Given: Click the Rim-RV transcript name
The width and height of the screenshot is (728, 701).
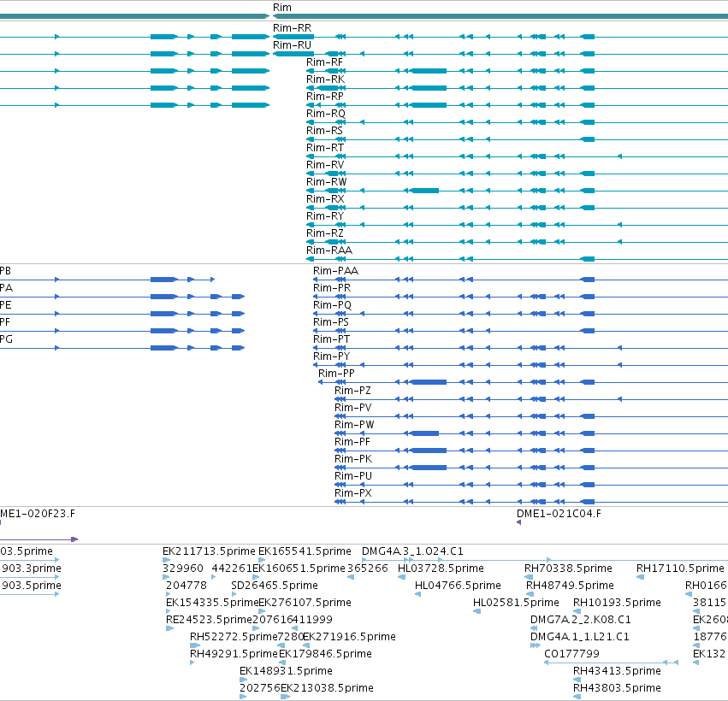Looking at the screenshot, I should [x=325, y=165].
